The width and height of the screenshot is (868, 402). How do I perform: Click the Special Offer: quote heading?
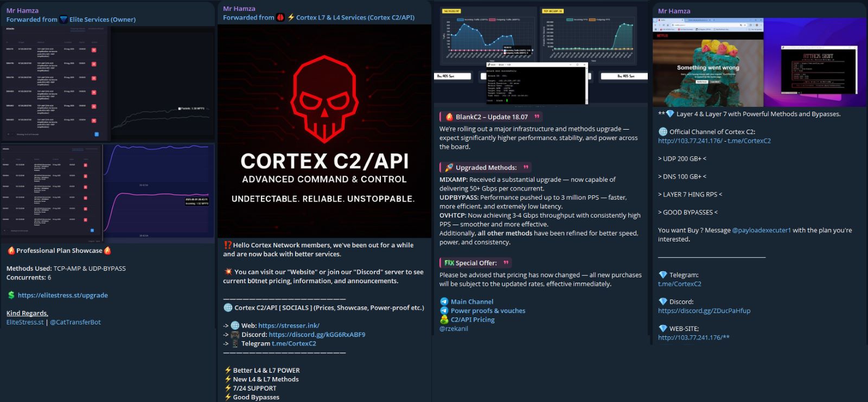click(476, 263)
